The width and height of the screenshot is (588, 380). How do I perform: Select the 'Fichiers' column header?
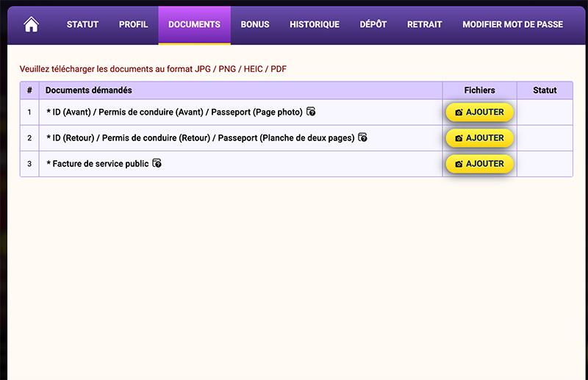[x=480, y=90]
